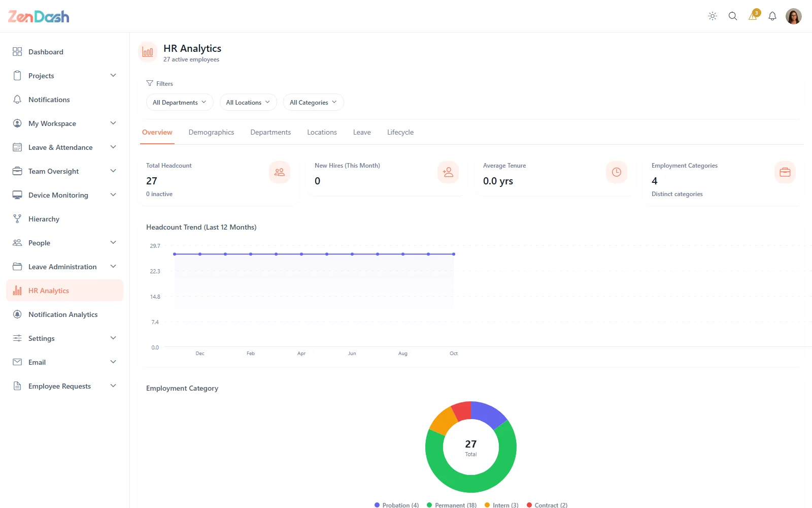
Task: Click the Oct data point on trend line
Action: point(454,254)
